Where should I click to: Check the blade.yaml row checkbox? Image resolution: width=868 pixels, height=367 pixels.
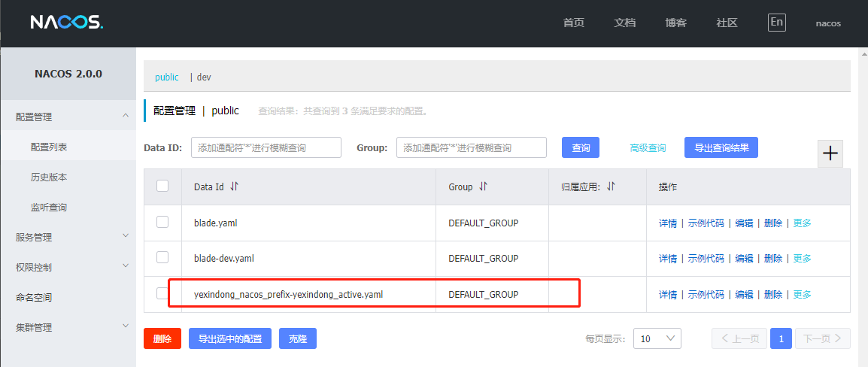(x=162, y=222)
